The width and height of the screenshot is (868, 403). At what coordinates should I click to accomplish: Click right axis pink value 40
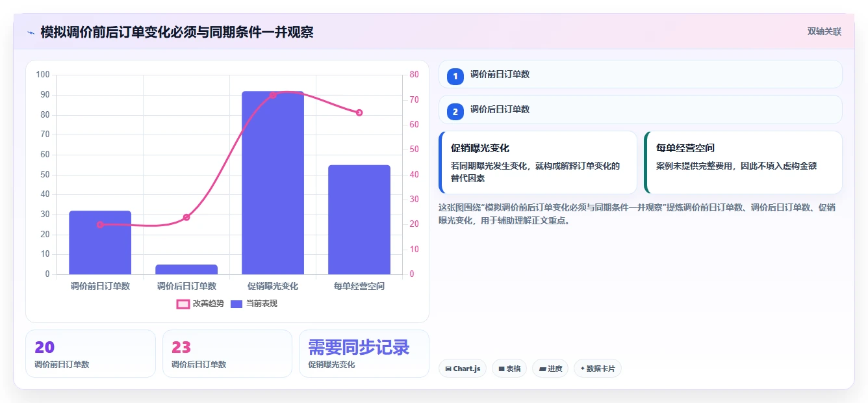415,175
